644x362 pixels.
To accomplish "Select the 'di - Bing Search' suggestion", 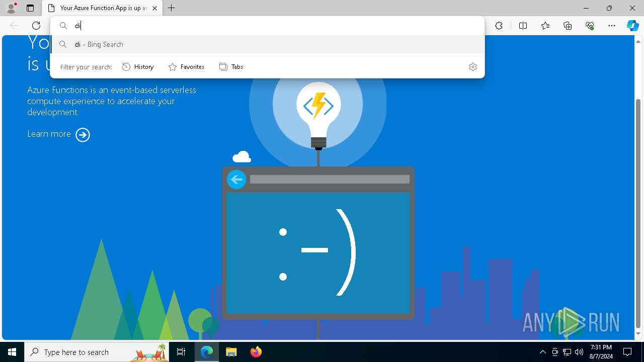I will coord(267,44).
